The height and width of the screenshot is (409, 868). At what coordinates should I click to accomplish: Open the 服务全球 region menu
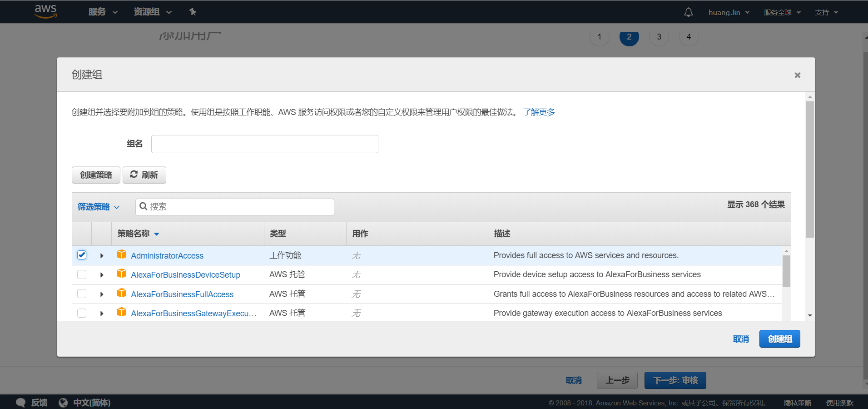point(782,12)
